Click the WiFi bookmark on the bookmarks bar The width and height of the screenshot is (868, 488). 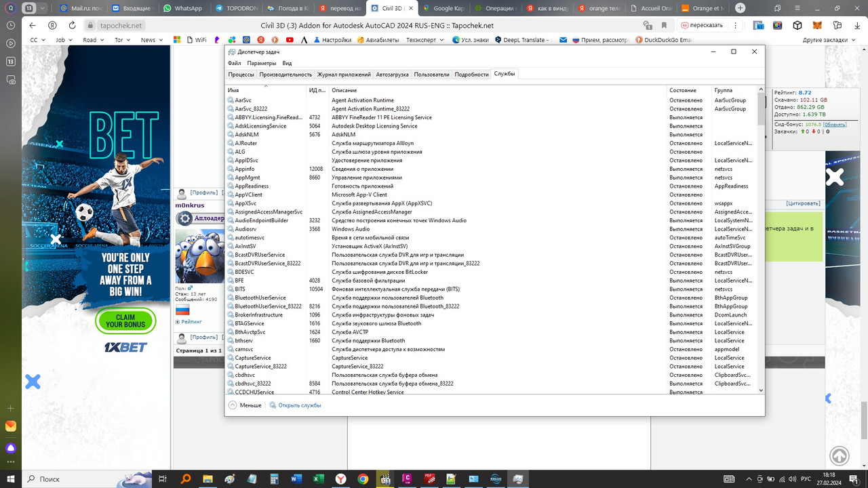pos(197,39)
